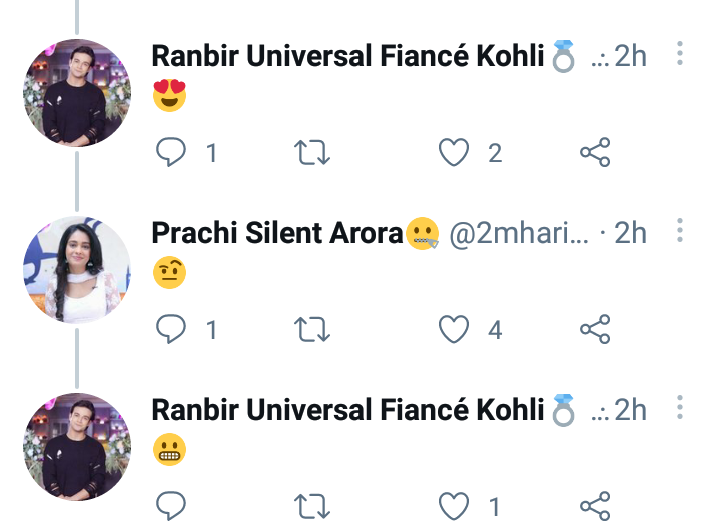Retweet the heart-eyes emoji tweet
The image size is (719, 526).
pos(312,152)
